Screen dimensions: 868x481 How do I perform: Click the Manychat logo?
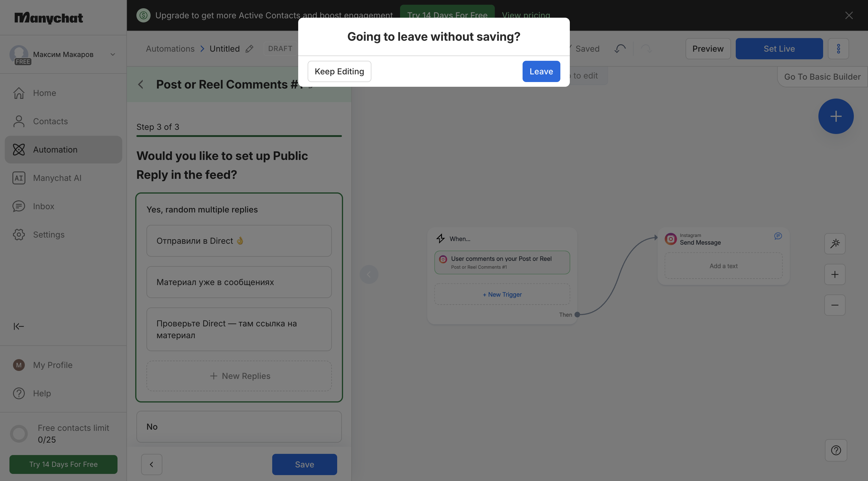pos(49,18)
